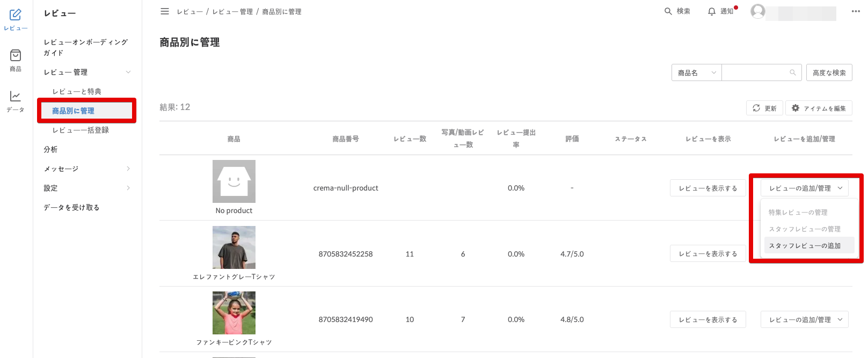
Task: Click the magnifier icon in search field
Action: coord(793,72)
